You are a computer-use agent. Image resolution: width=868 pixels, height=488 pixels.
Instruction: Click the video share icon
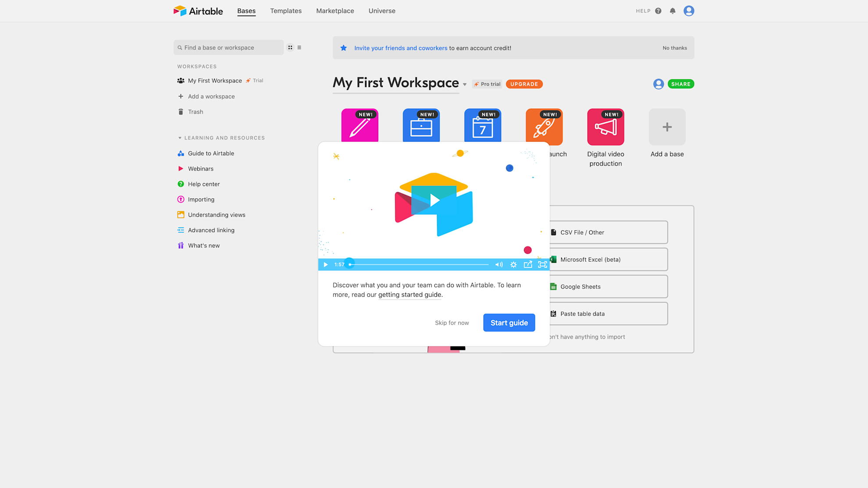(x=528, y=265)
